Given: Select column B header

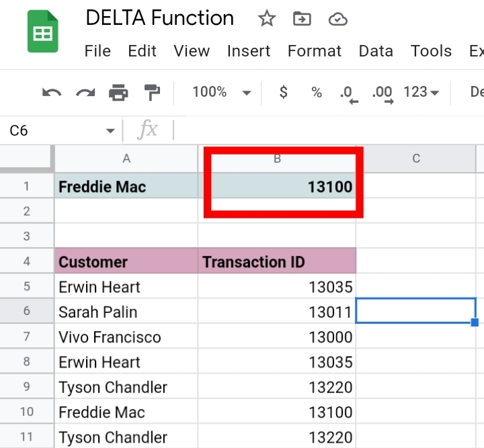Looking at the screenshot, I should pos(277,159).
